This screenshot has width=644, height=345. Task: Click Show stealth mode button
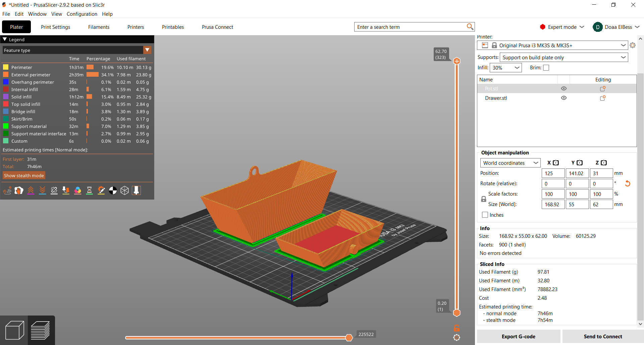[24, 176]
